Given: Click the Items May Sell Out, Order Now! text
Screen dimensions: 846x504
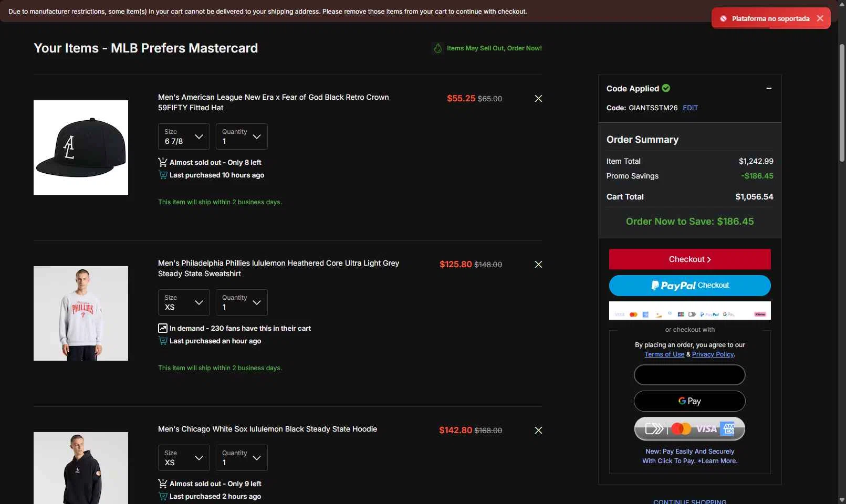Looking at the screenshot, I should click(x=494, y=48).
